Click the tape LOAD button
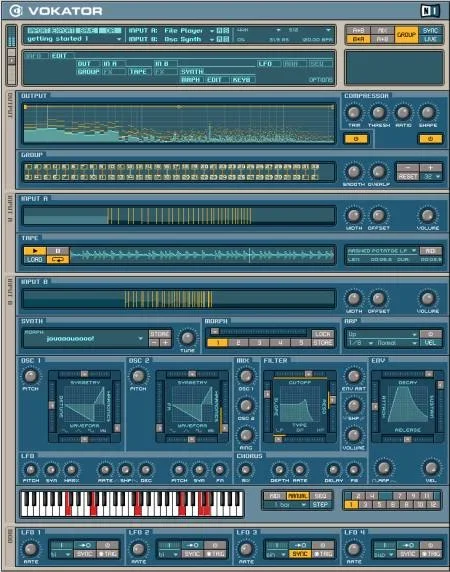Image resolution: width=450 pixels, height=572 pixels. [35, 259]
